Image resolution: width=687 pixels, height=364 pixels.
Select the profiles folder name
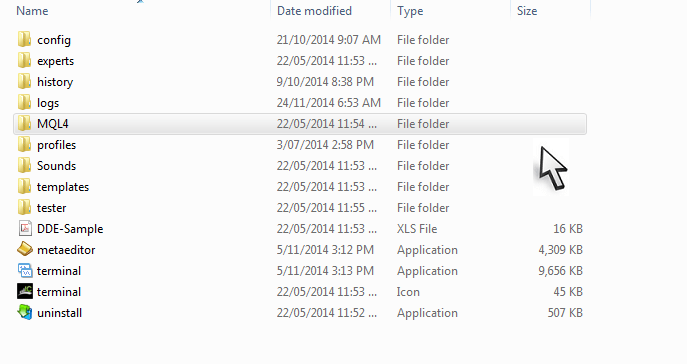tap(56, 145)
